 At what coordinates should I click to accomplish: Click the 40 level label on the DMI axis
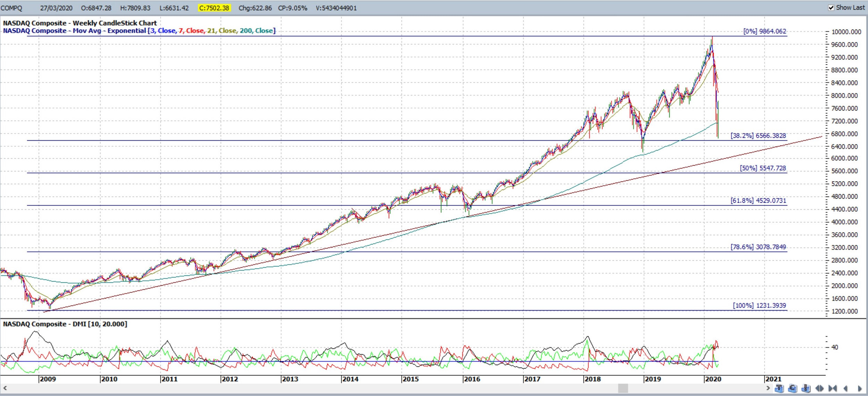[835, 347]
